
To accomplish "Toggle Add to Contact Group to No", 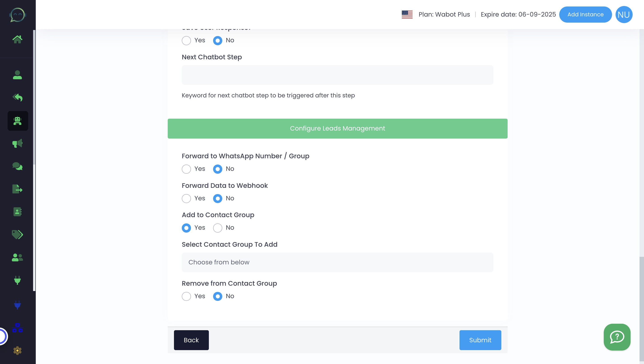I will click(218, 228).
